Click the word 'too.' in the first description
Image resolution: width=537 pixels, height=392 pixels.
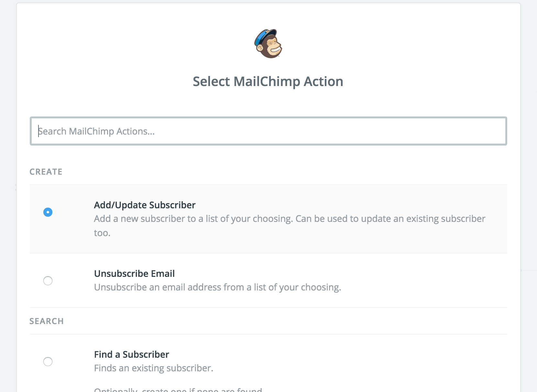102,233
